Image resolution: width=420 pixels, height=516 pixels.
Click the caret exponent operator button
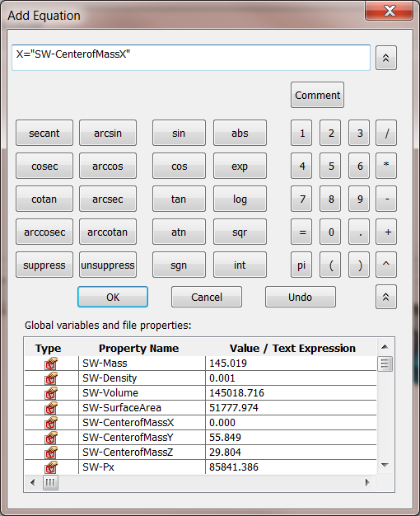(x=386, y=265)
